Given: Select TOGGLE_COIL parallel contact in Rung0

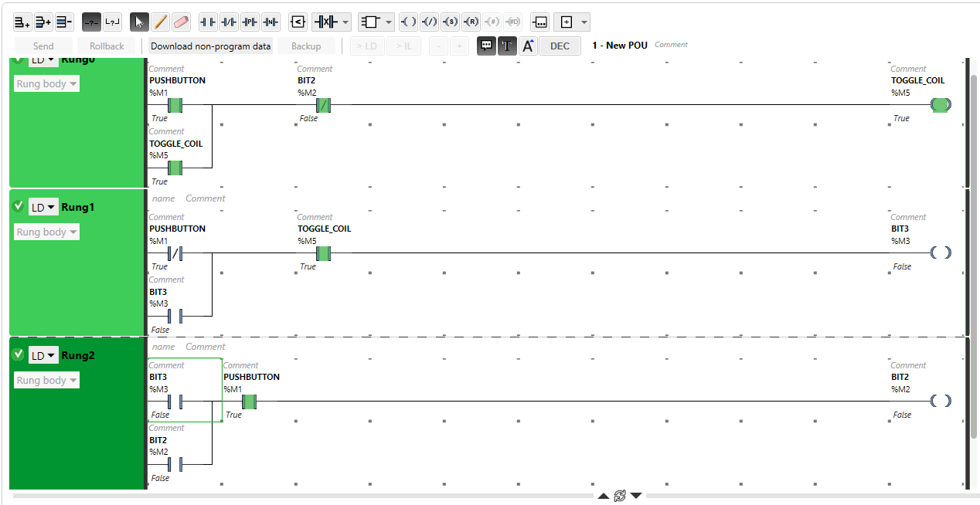Looking at the screenshot, I should click(175, 168).
